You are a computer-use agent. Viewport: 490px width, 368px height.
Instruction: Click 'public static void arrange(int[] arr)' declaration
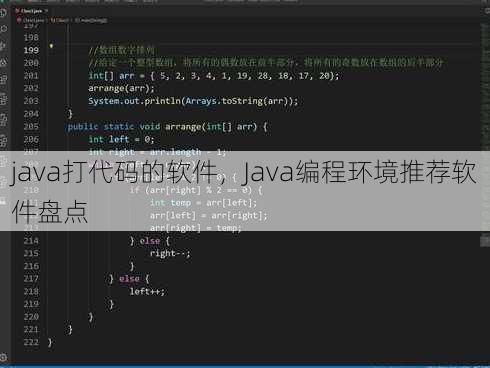167,127
